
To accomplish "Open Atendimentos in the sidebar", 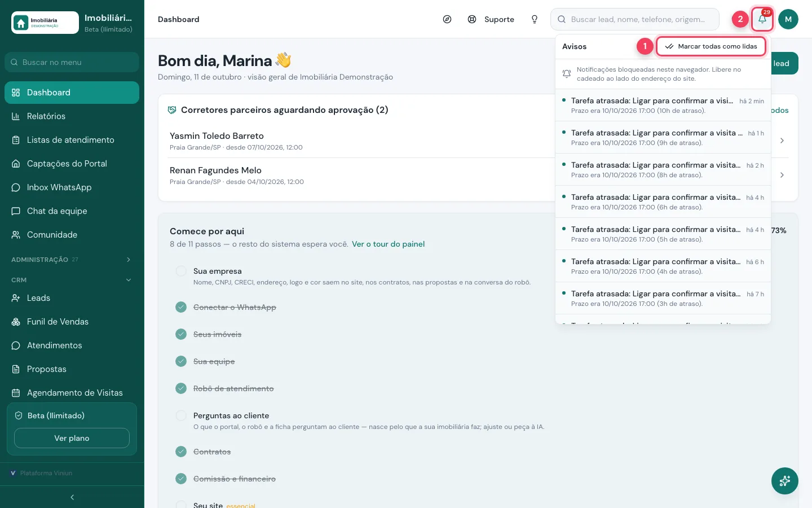I will tap(72, 345).
